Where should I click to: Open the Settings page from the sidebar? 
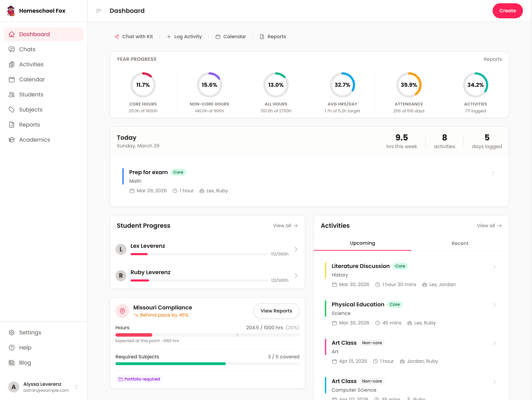click(30, 333)
